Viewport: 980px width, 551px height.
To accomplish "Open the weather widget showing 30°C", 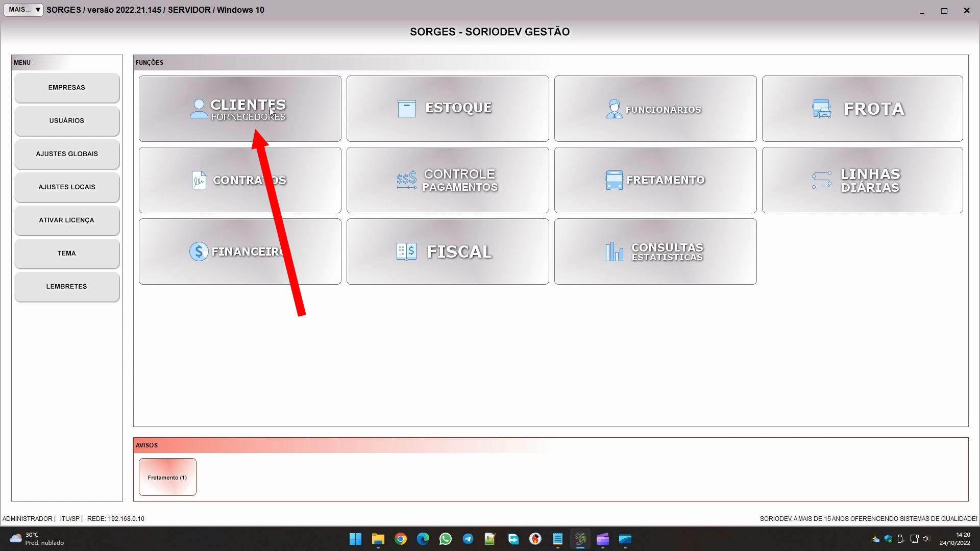I will click(x=37, y=539).
